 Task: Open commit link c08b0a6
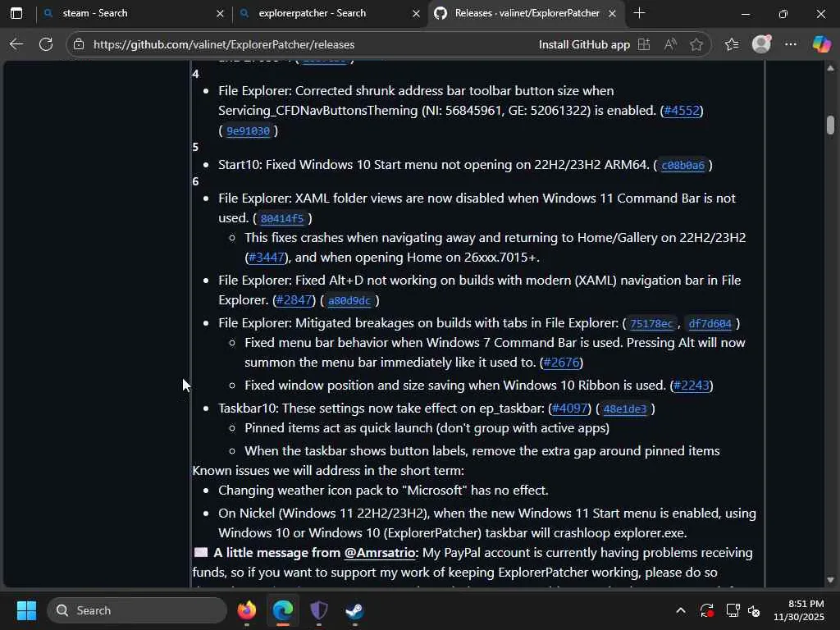683,165
